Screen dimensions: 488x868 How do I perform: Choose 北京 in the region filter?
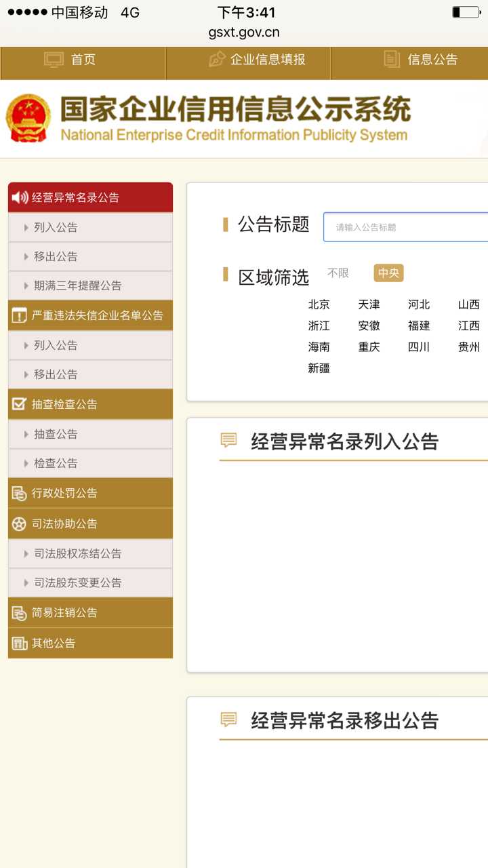pyautogui.click(x=319, y=304)
